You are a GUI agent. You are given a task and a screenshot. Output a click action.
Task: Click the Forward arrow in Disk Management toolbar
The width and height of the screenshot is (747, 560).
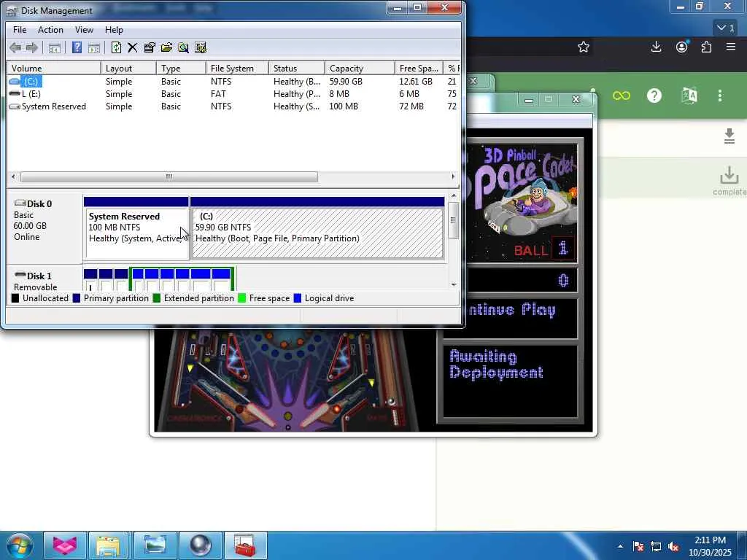[x=32, y=47]
